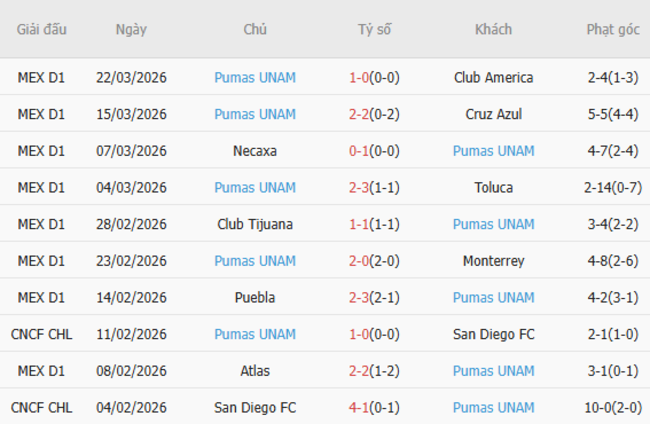Open the 2-0 score against Monterrey
This screenshot has height=424, width=650.
362,261
